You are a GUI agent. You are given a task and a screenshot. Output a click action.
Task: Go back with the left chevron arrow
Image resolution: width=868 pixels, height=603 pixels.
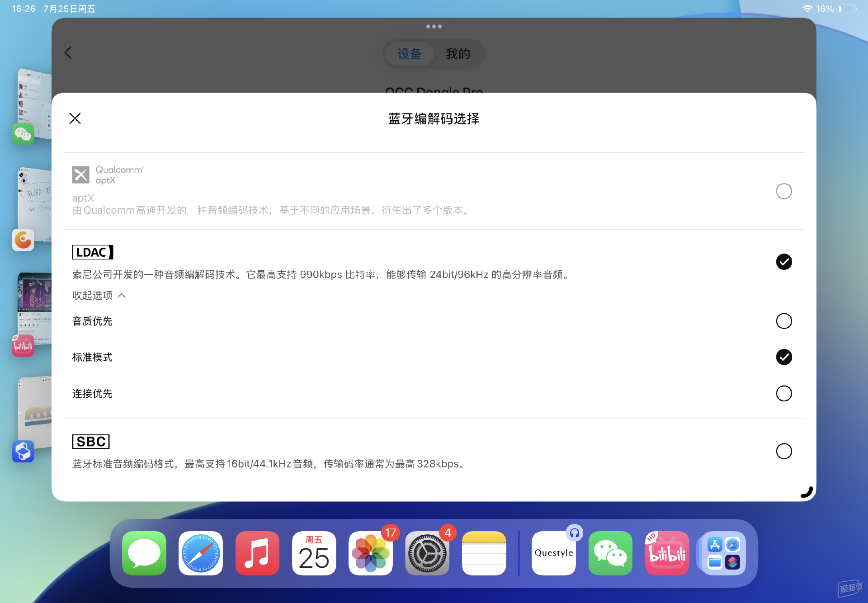tap(68, 52)
